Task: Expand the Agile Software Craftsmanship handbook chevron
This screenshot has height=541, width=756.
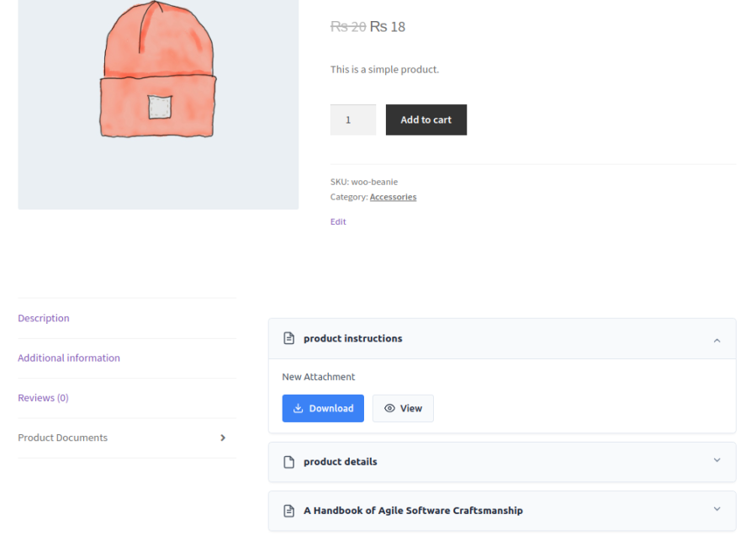Action: (x=716, y=510)
